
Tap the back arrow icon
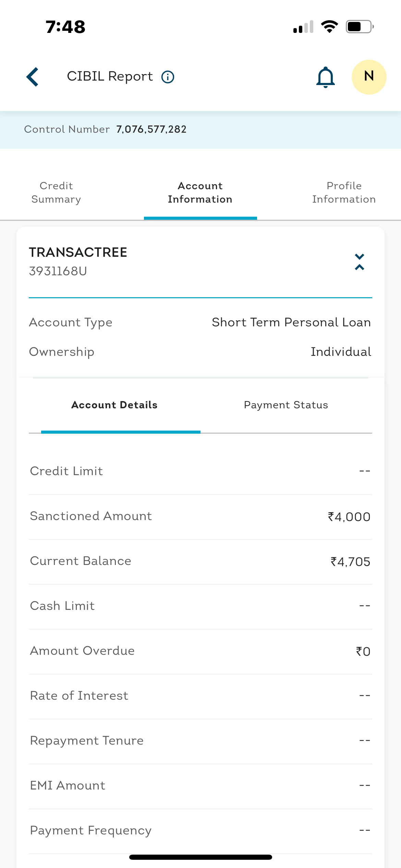(33, 77)
